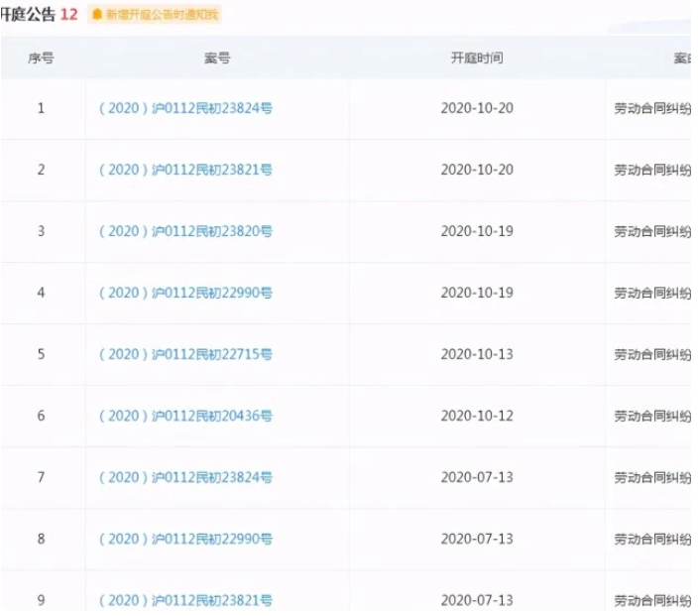The width and height of the screenshot is (698, 616).
Task: Click the 序号 column header
Action: tap(41, 59)
